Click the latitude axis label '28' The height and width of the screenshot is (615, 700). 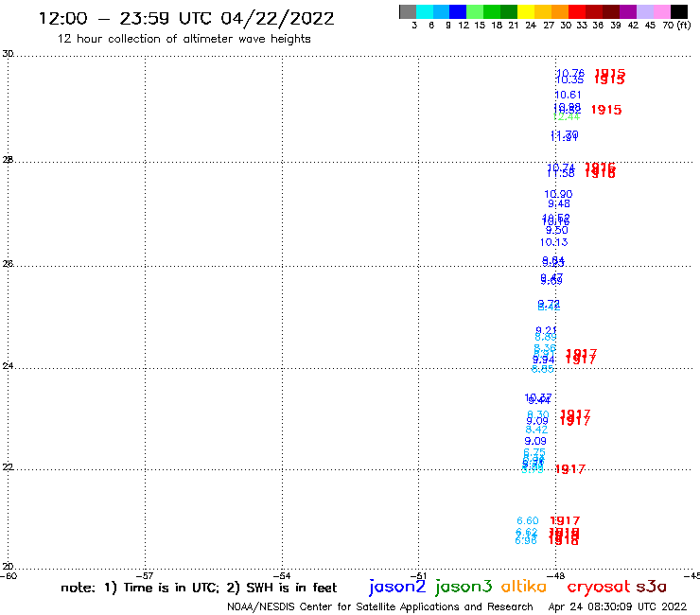click(8, 159)
